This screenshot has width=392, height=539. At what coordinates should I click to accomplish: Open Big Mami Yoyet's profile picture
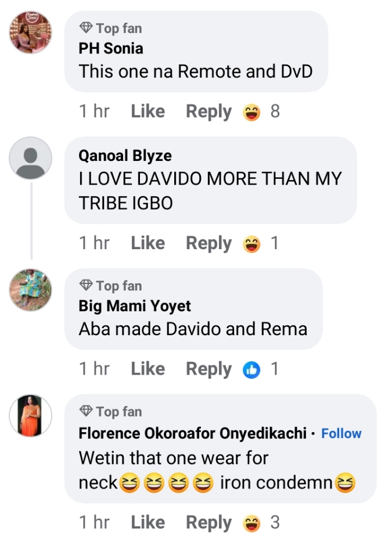[x=31, y=290]
